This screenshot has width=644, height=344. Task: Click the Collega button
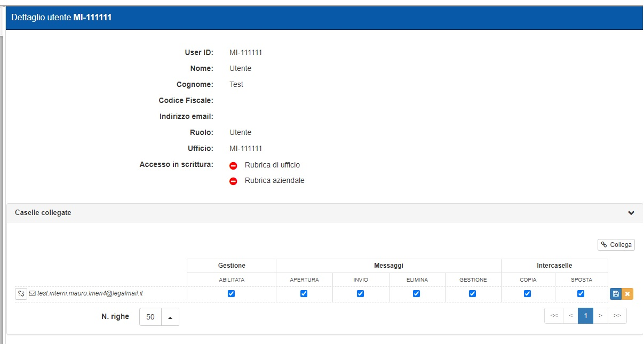(x=616, y=245)
